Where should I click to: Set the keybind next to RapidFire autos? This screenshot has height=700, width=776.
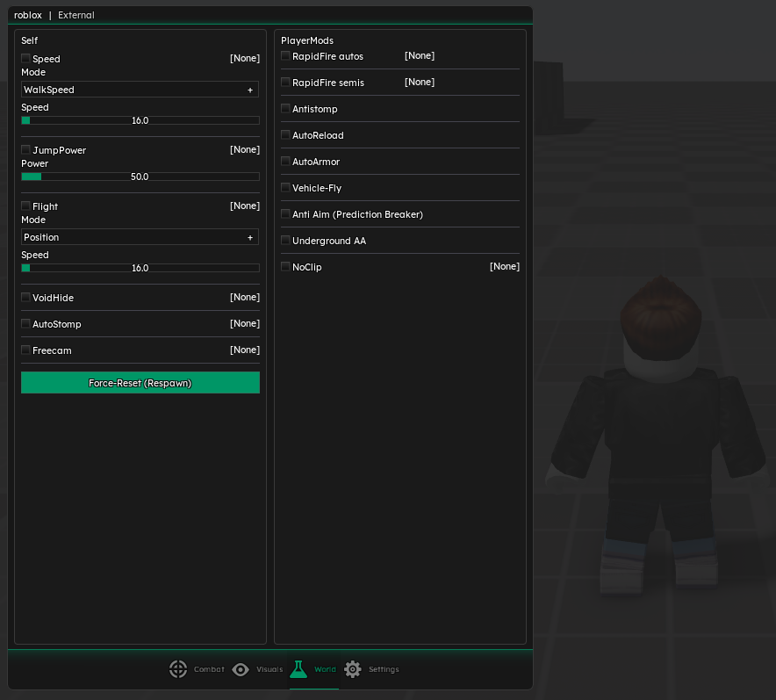(419, 56)
